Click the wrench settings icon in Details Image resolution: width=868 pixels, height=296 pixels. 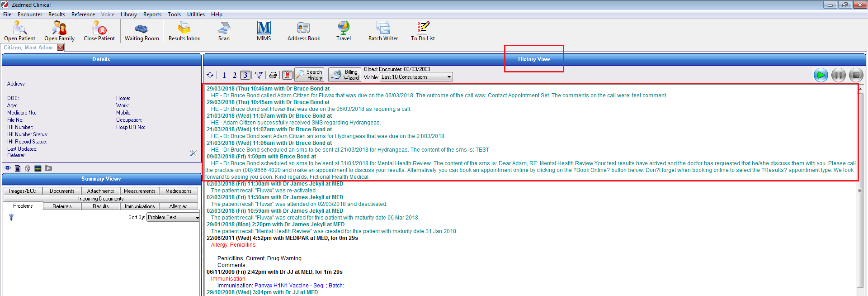(193, 153)
